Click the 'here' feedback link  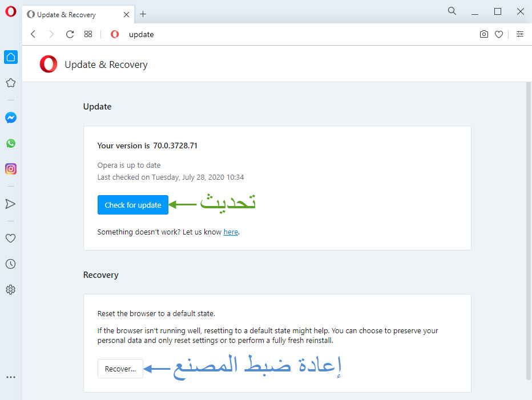(231, 232)
